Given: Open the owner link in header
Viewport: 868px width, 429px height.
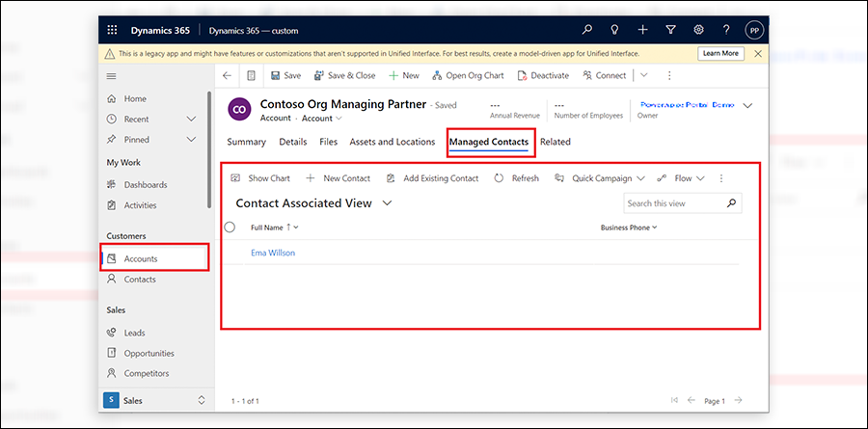Looking at the screenshot, I should 687,105.
